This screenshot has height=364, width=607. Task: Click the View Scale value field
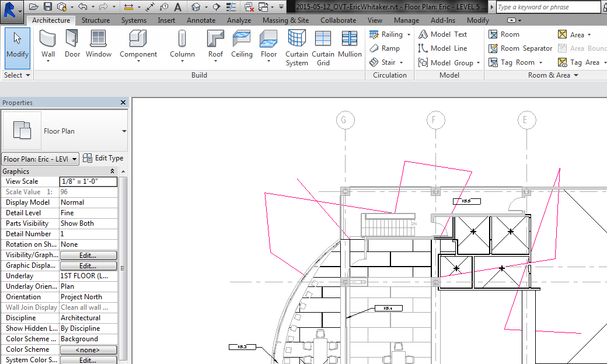(88, 181)
